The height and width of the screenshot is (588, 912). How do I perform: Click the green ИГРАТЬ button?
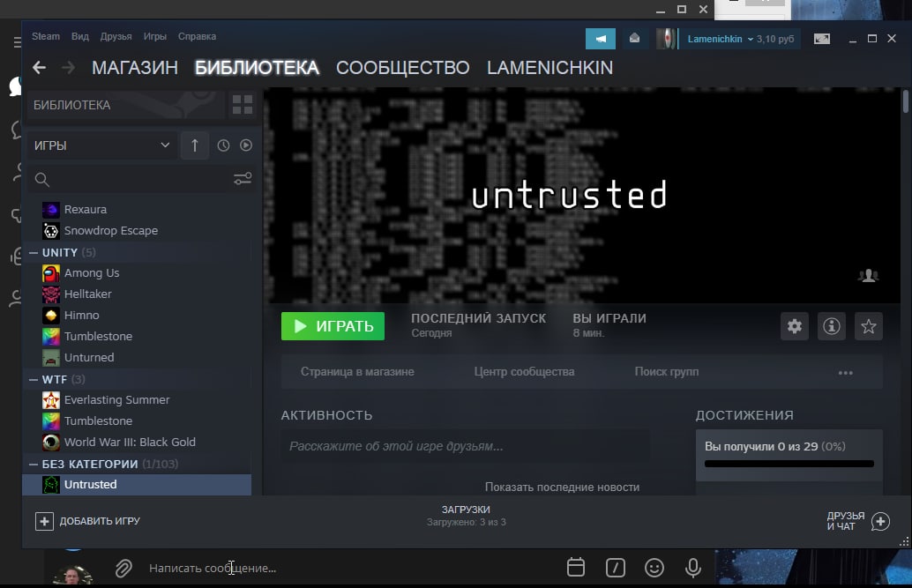(333, 326)
